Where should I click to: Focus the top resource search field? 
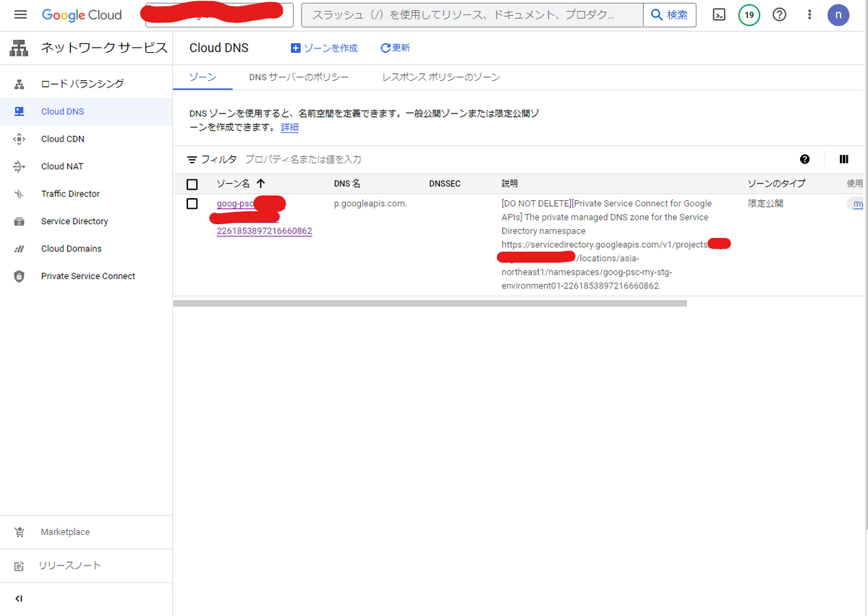472,15
